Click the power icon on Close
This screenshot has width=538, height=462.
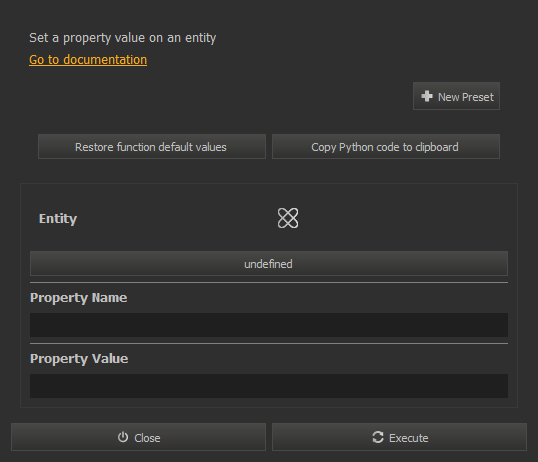pyautogui.click(x=123, y=437)
